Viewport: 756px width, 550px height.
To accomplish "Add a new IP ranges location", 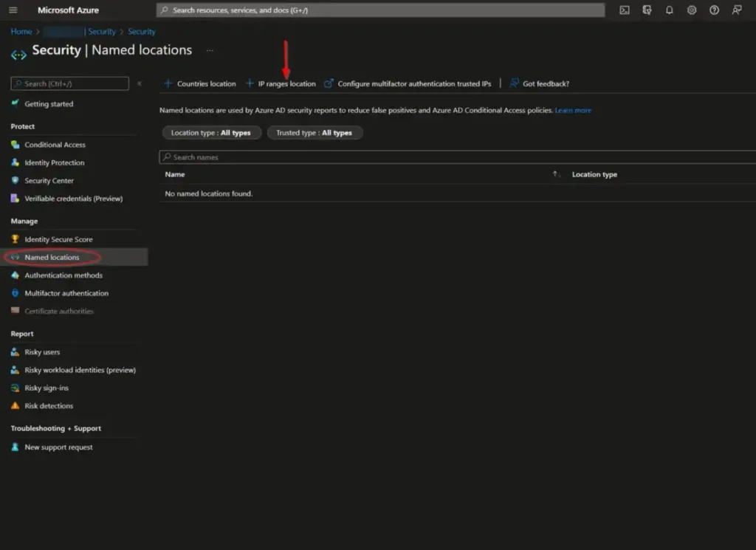I will pos(284,83).
